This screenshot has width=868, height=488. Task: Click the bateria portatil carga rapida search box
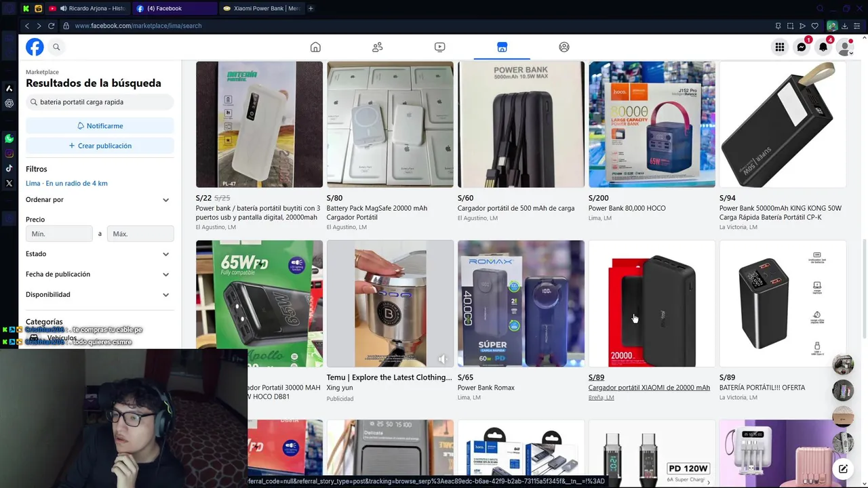pyautogui.click(x=100, y=102)
